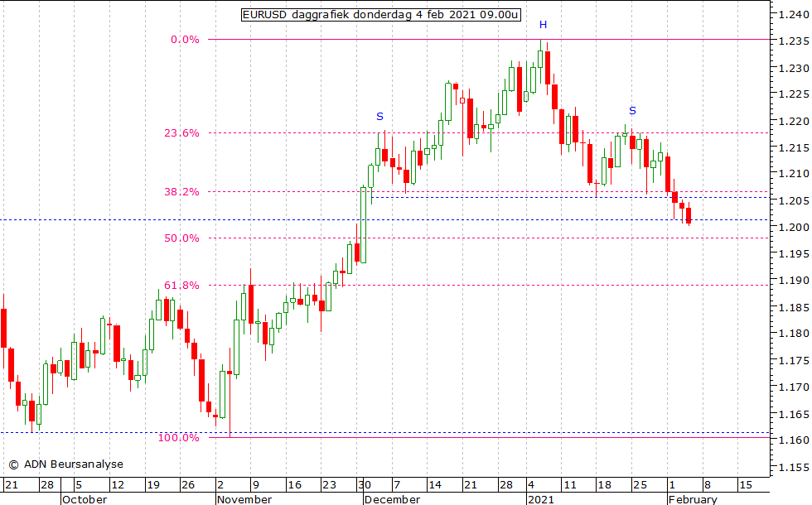Click price axis value 1.175
The image size is (812, 505).
pyautogui.click(x=795, y=361)
